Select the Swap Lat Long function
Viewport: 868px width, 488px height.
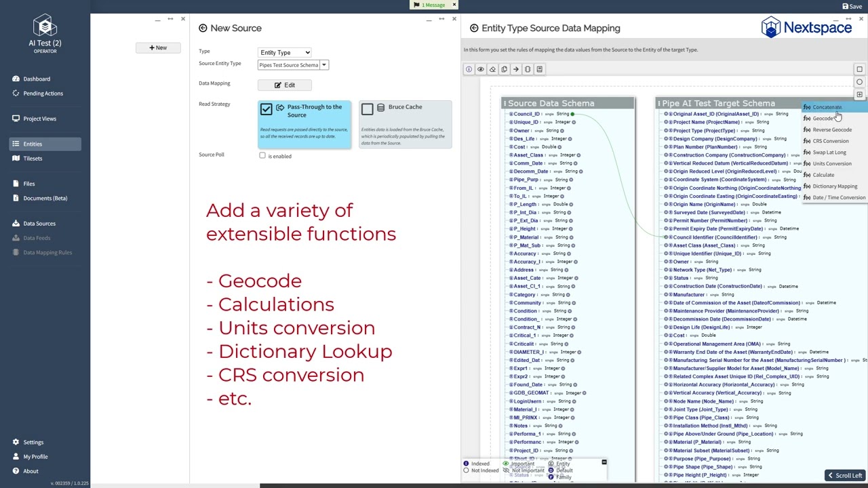833,152
